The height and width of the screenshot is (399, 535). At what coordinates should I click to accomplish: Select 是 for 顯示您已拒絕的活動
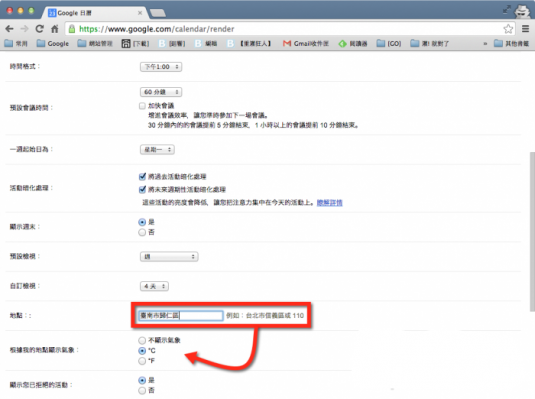coord(142,380)
